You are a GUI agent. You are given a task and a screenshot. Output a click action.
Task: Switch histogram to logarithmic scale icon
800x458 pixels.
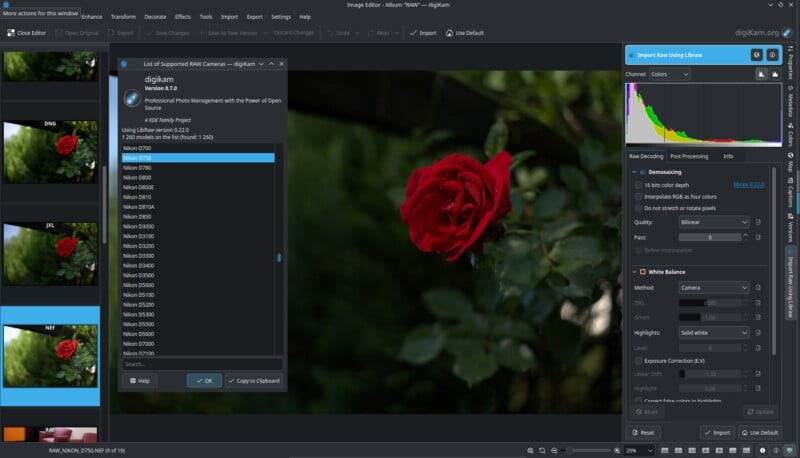[x=775, y=74]
